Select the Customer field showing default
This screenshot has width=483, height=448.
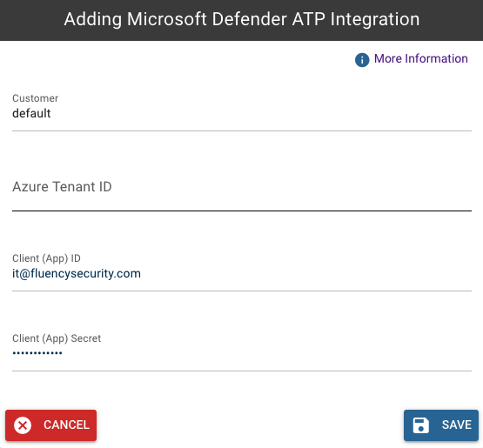(x=242, y=111)
